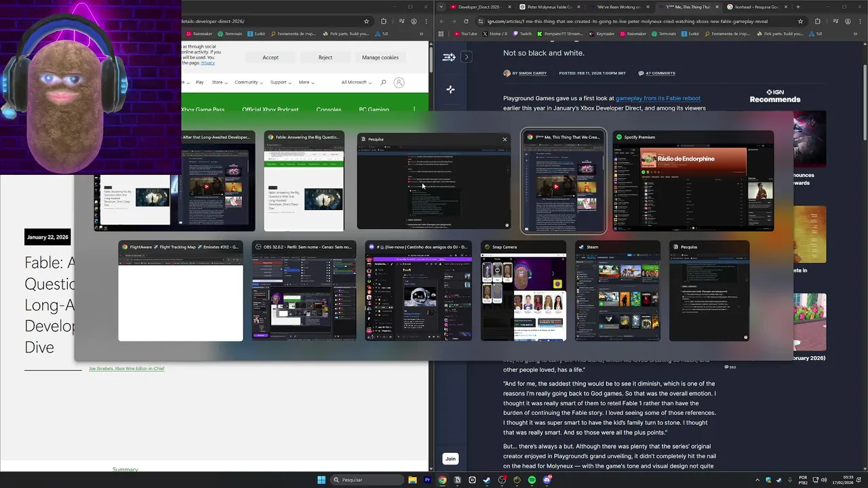
Task: Open Joe Skrebels author link
Action: pos(126,369)
